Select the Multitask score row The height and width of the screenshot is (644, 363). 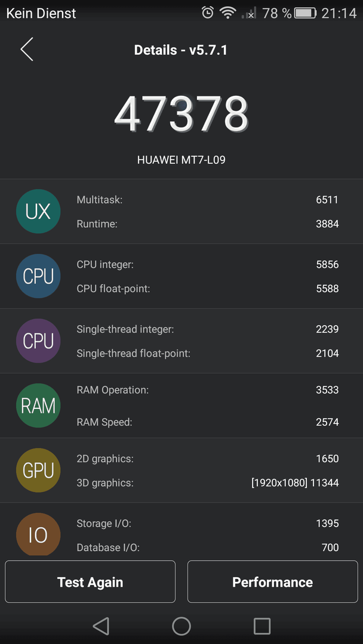208,200
